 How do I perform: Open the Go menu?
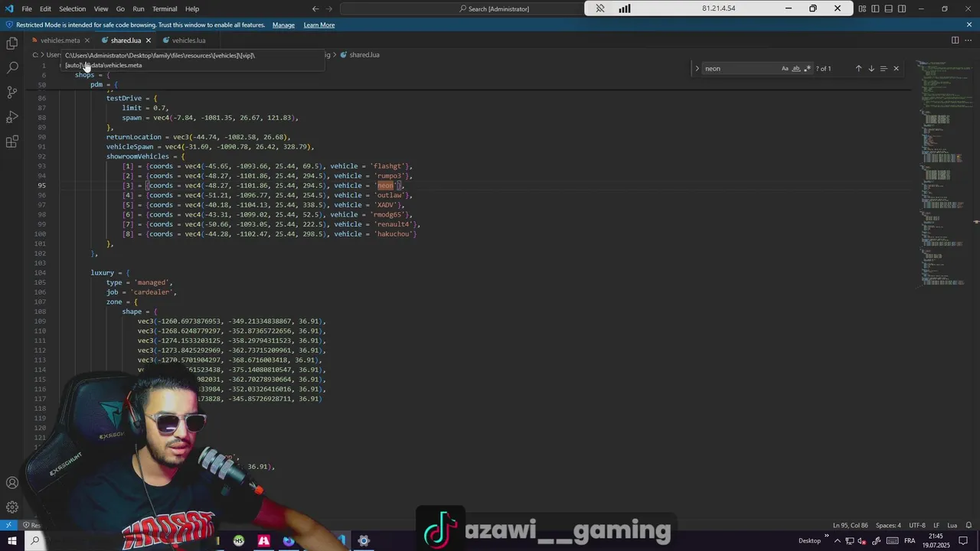pyautogui.click(x=120, y=8)
